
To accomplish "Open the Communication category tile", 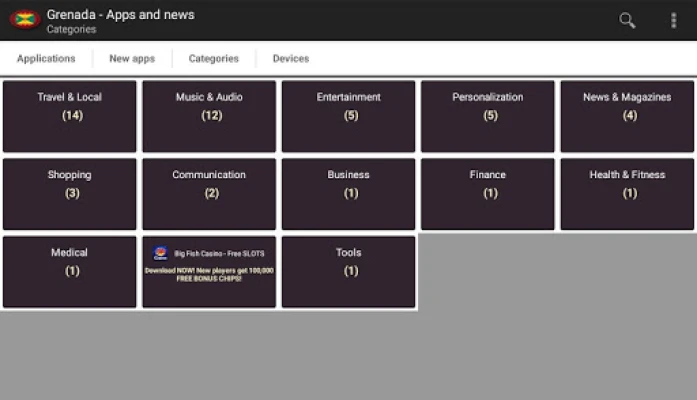I will pyautogui.click(x=209, y=194).
